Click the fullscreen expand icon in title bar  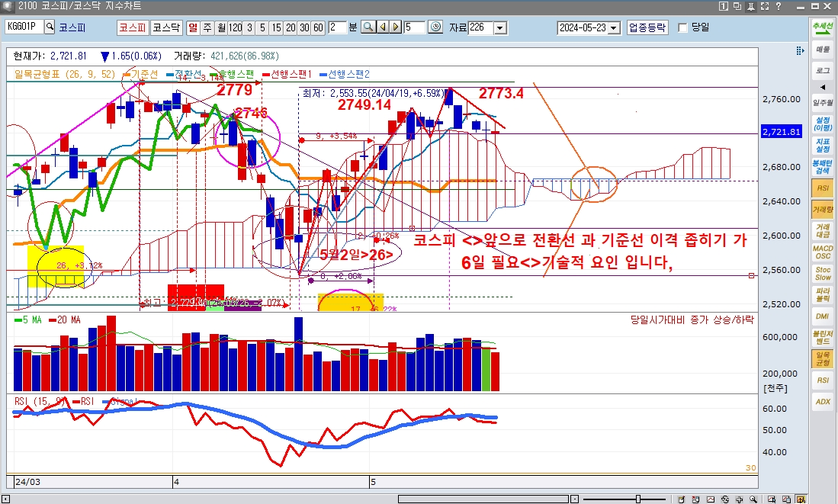coord(765,6)
